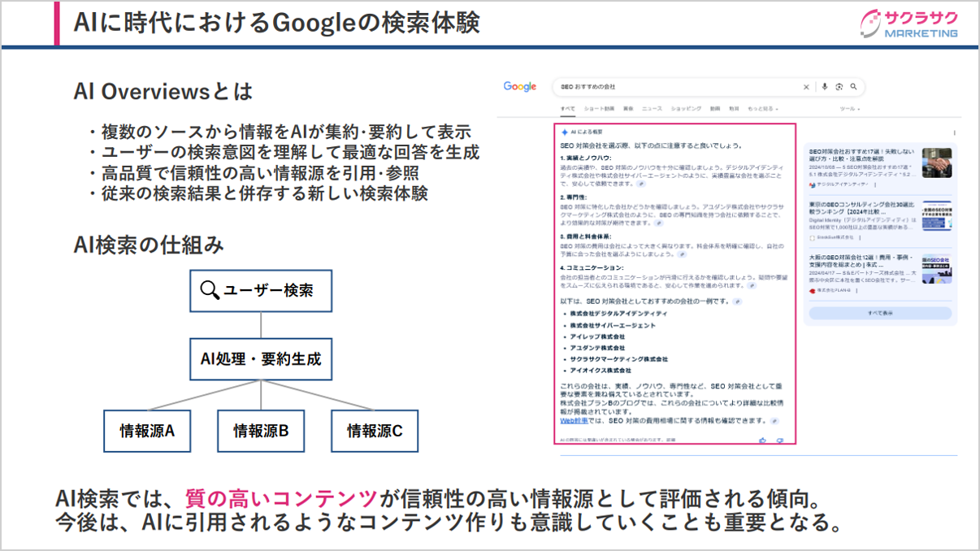
Task: Run the search with the magnifying glass icon
Action: tap(853, 87)
